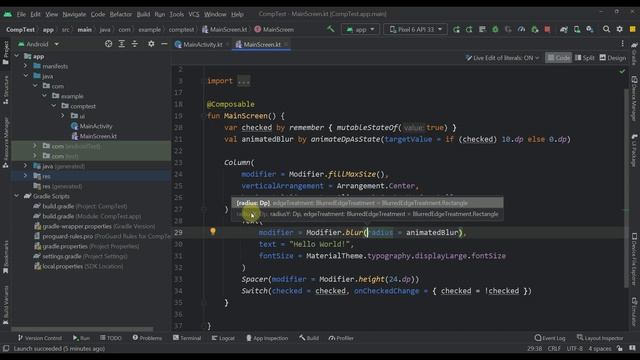
Task: Open editor tabs three-dot menu
Action: click(622, 44)
